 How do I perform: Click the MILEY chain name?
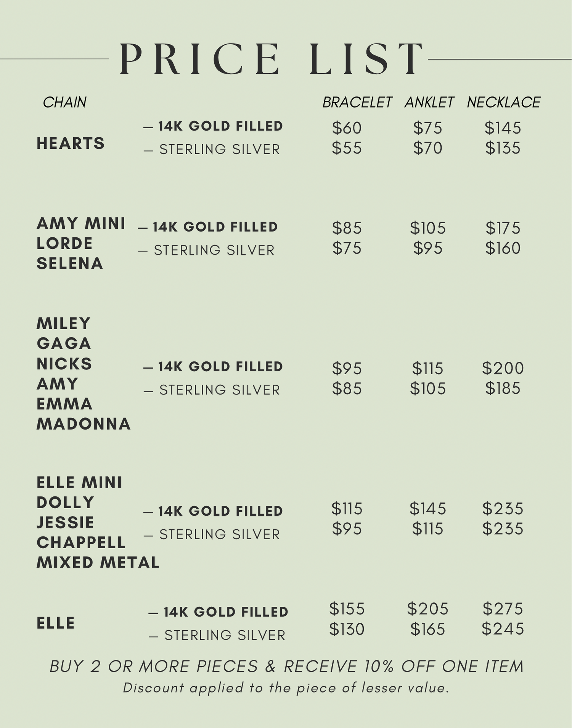pyautogui.click(x=64, y=324)
